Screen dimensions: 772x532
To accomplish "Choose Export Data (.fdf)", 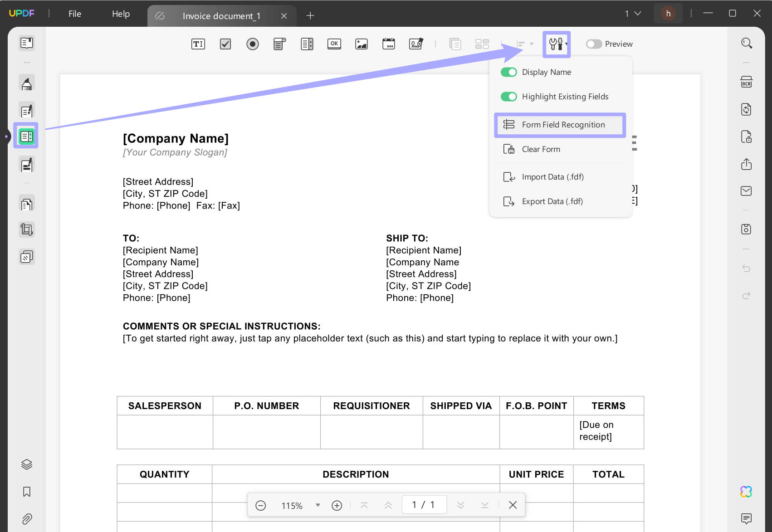I will (552, 201).
